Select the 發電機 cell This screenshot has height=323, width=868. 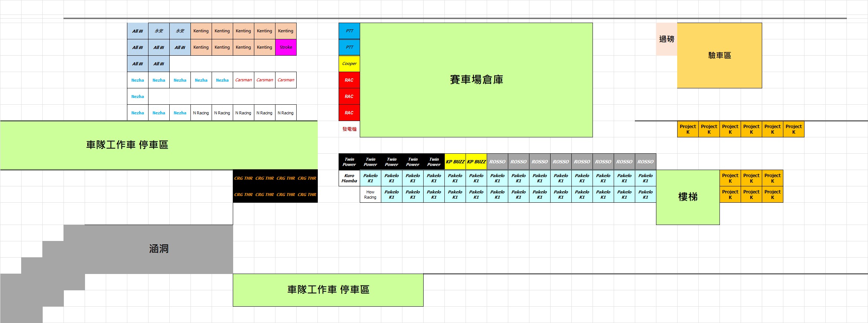pyautogui.click(x=349, y=129)
